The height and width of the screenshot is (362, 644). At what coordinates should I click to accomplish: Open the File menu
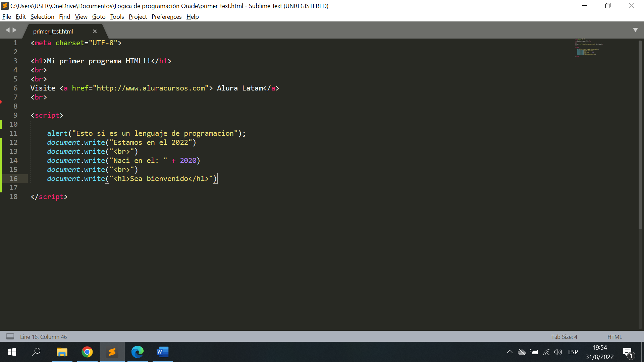pos(6,17)
